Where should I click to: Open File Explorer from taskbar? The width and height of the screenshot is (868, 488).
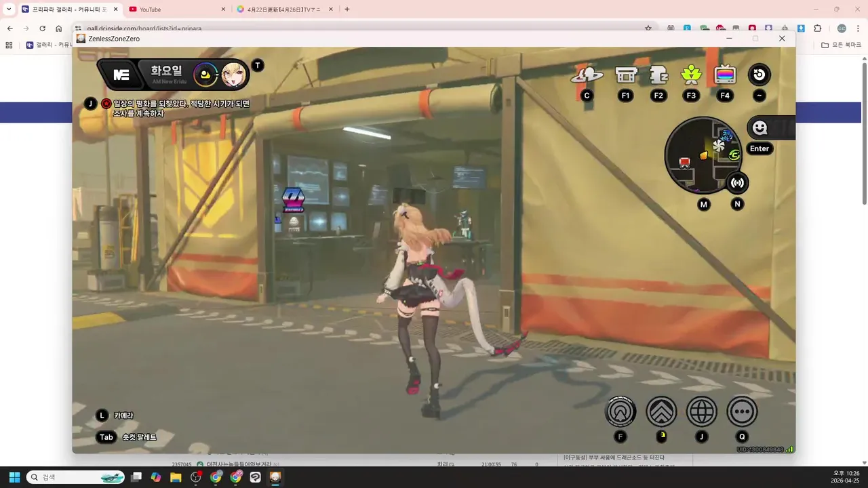[x=176, y=477]
